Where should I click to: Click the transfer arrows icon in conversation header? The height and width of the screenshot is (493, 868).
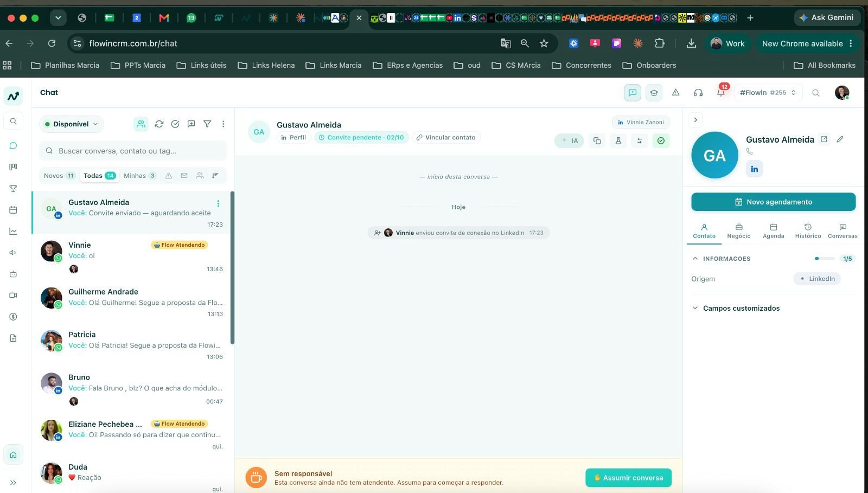(x=640, y=141)
